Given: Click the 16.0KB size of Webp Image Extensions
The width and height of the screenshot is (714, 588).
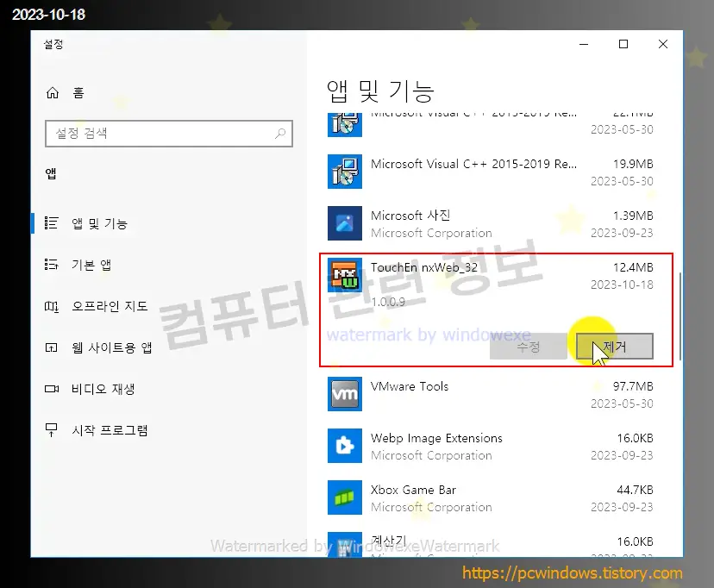Looking at the screenshot, I should tap(635, 438).
